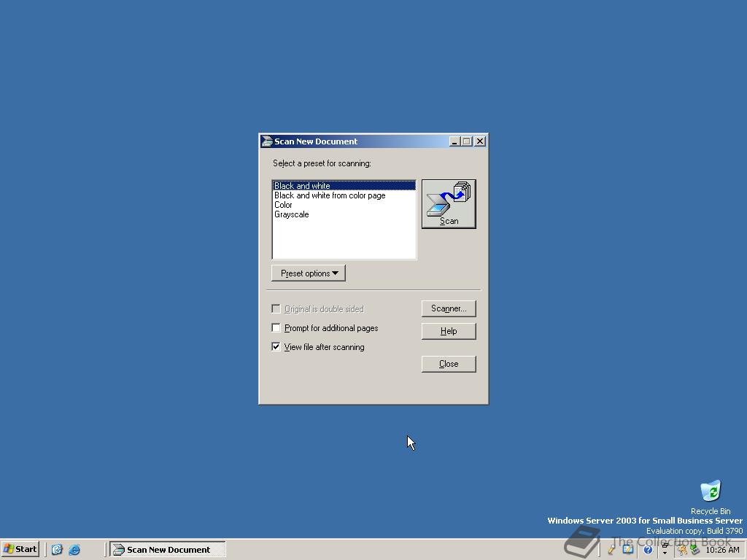This screenshot has height=560, width=747.
Task: Click the 10:26 AM taskbar clock
Action: [723, 550]
